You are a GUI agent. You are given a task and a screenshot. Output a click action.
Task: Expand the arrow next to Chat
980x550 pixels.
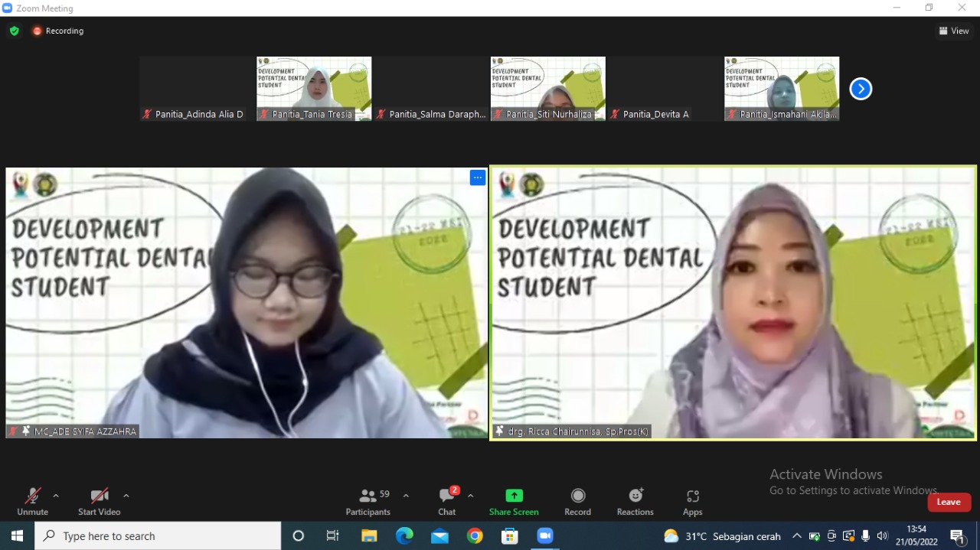(x=471, y=496)
